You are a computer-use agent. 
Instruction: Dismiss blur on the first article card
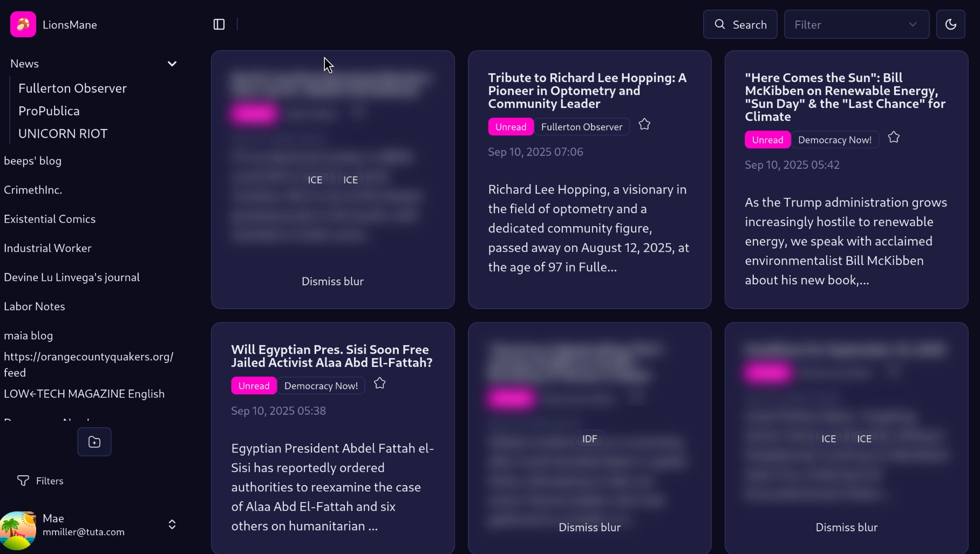coord(332,282)
